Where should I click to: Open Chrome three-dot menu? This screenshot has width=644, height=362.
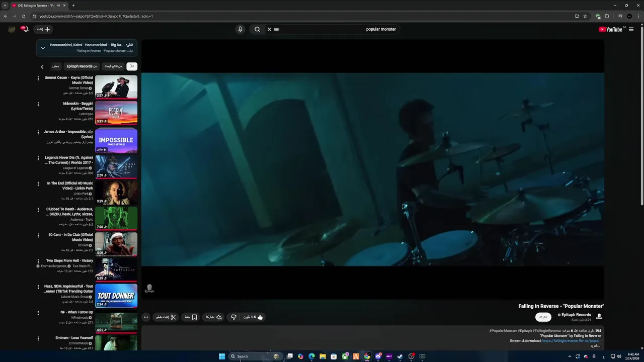point(638,16)
